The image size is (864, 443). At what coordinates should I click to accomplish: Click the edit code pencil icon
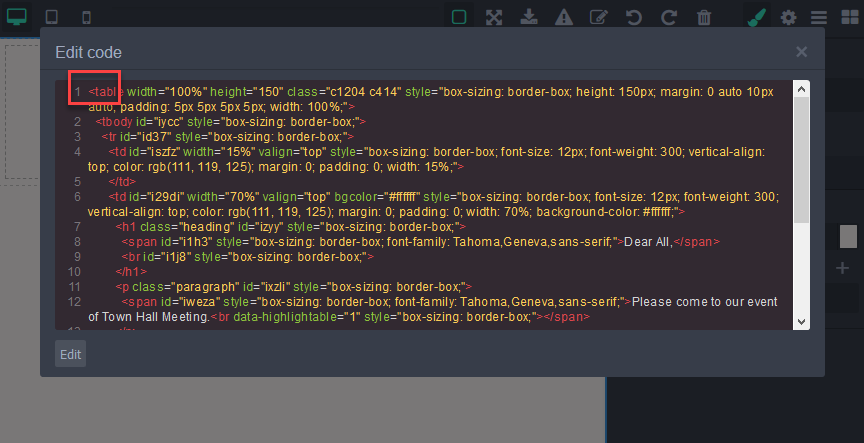599,17
